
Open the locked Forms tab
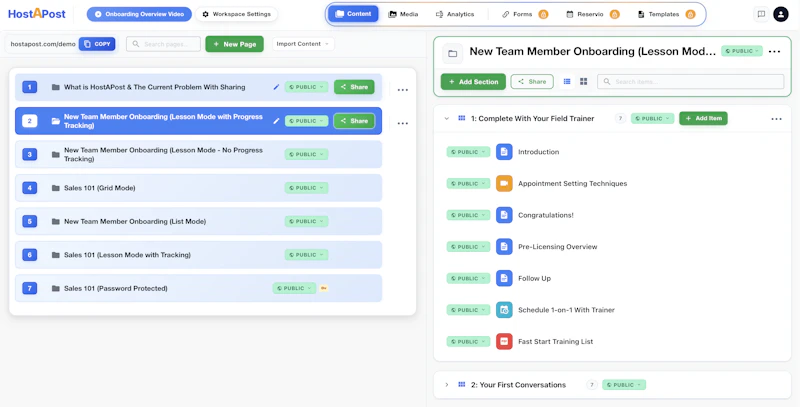click(524, 14)
